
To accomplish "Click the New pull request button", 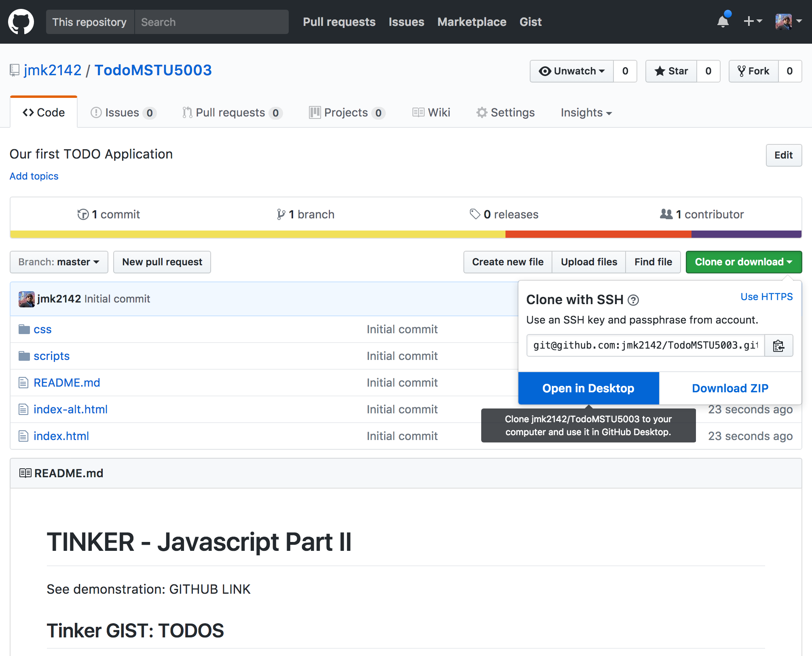I will point(162,262).
